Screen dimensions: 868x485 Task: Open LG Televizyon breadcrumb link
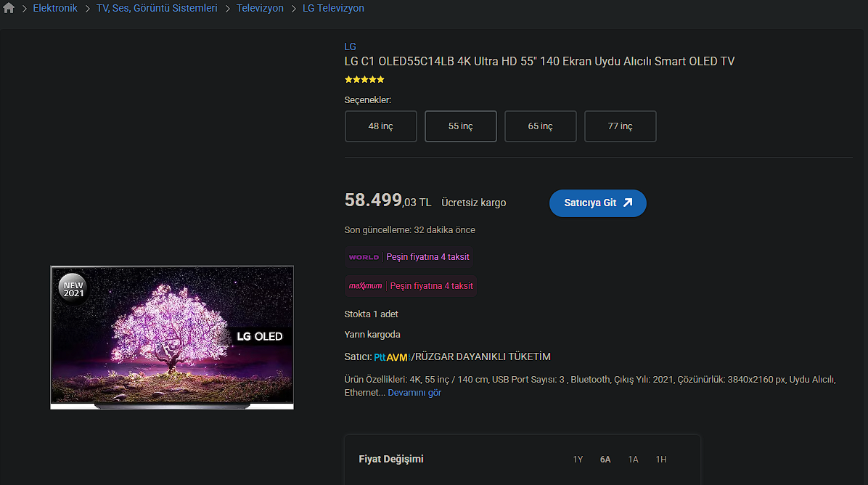coord(333,8)
